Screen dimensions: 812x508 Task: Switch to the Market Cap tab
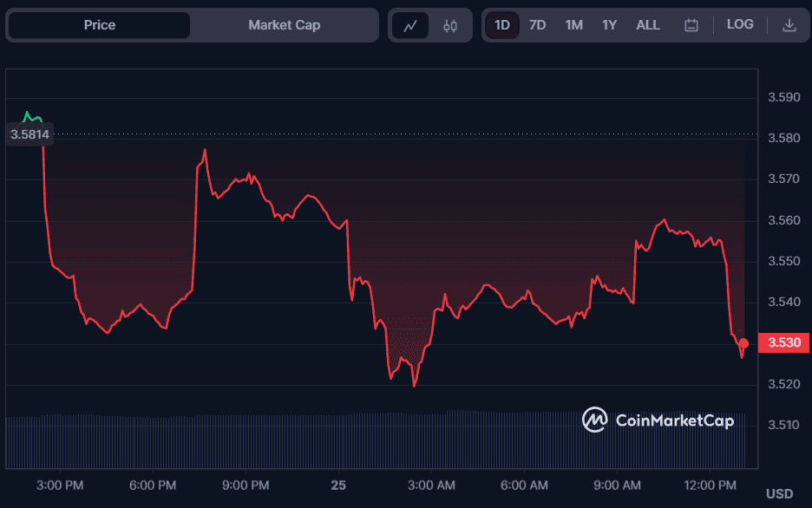(x=284, y=25)
